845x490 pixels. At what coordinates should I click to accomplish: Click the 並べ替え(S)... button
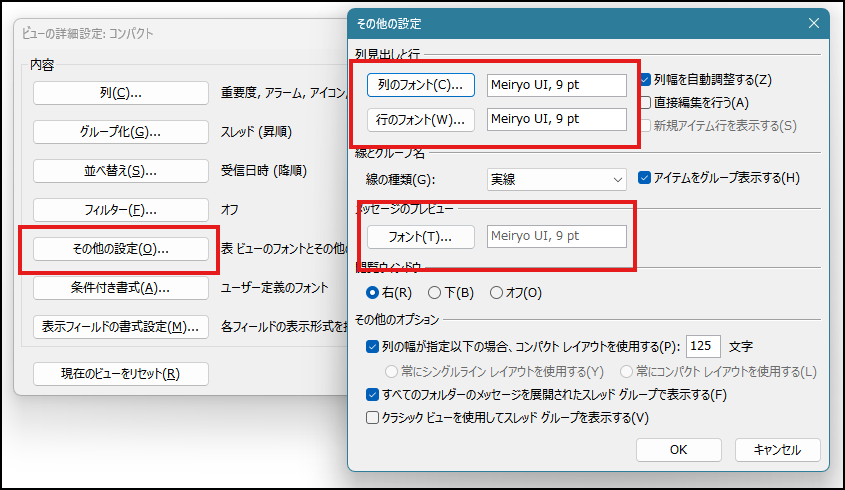(121, 171)
